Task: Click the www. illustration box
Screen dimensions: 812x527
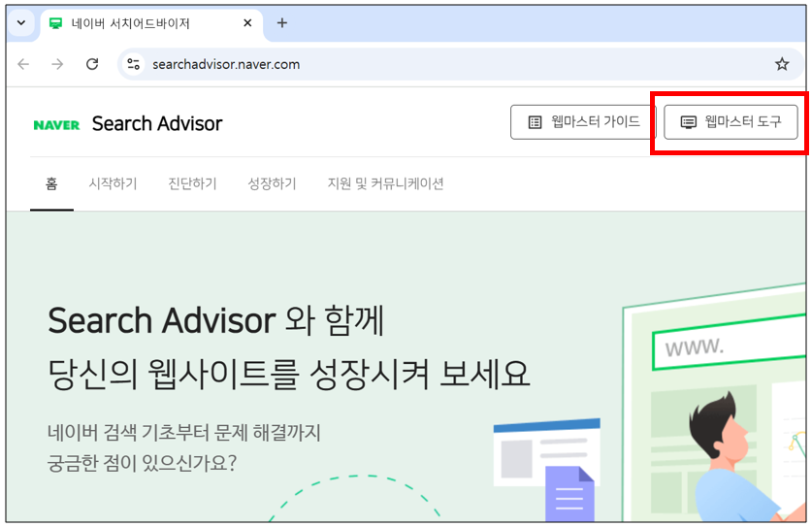Action: point(729,343)
